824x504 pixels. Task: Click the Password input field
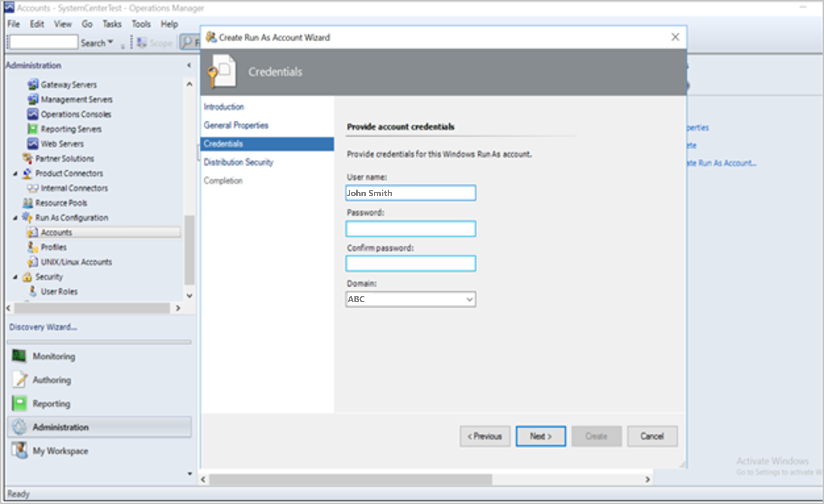tap(410, 228)
